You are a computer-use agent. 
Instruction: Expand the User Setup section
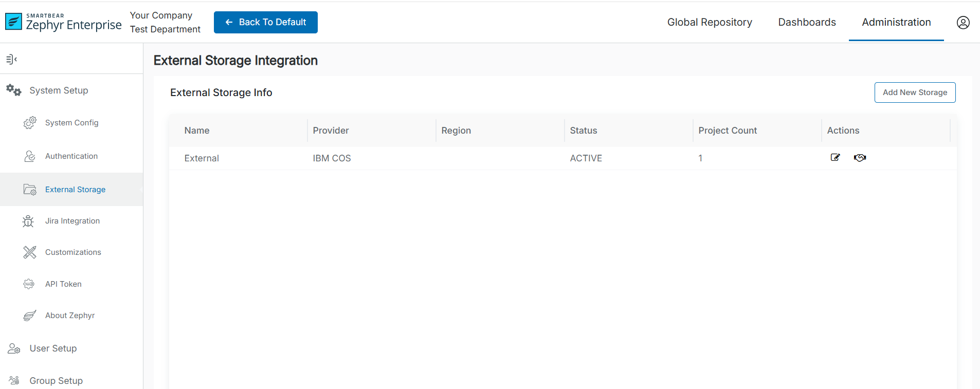(53, 348)
